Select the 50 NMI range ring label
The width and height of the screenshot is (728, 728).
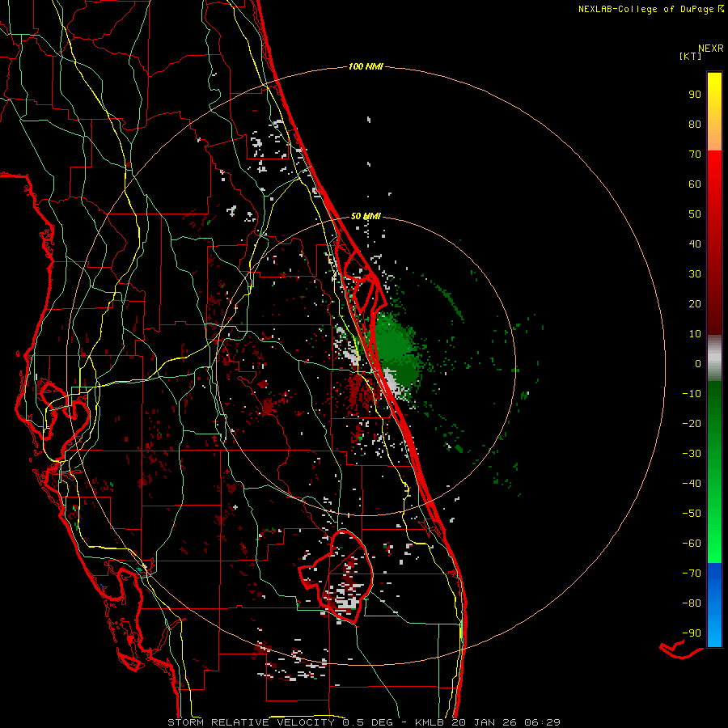coord(366,216)
